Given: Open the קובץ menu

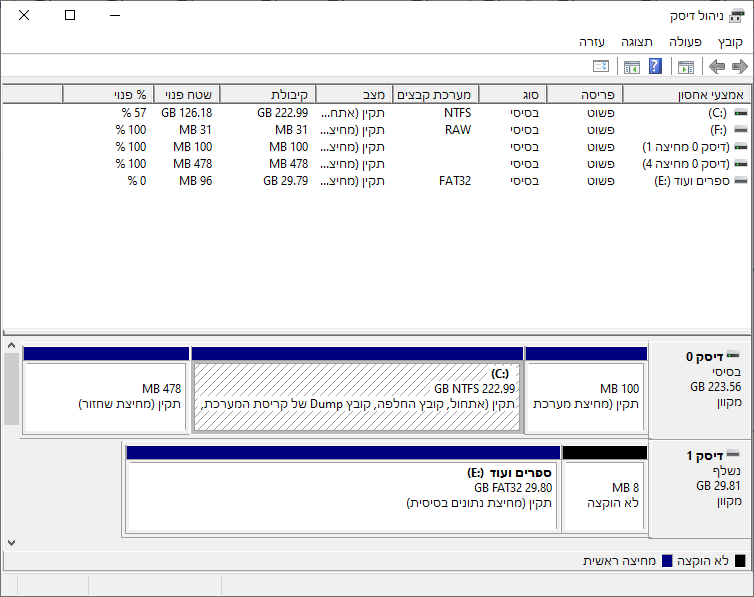Looking at the screenshot, I should [730, 42].
